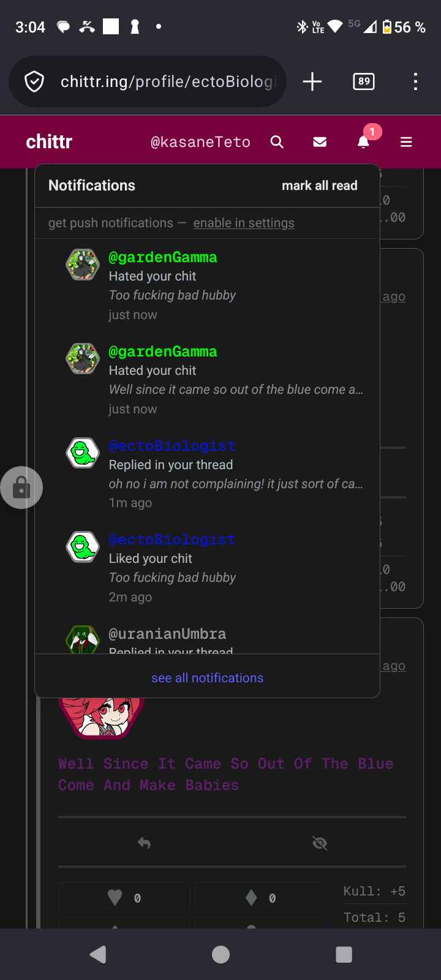
Task: Open the chittr search icon
Action: click(x=277, y=142)
